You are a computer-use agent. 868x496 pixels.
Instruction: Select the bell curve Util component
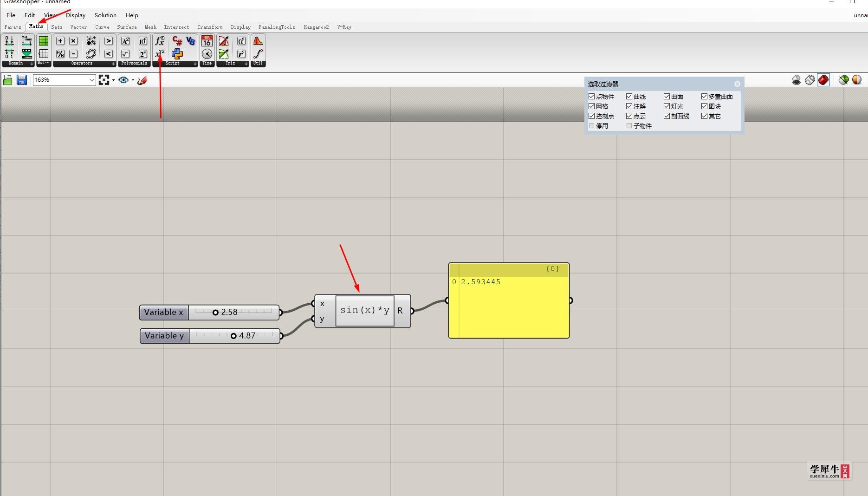(x=258, y=41)
